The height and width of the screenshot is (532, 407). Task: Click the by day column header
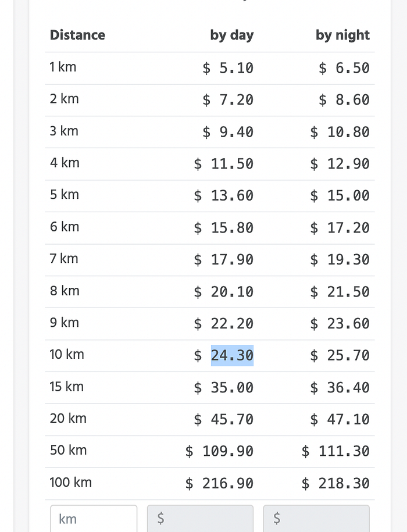pyautogui.click(x=232, y=35)
